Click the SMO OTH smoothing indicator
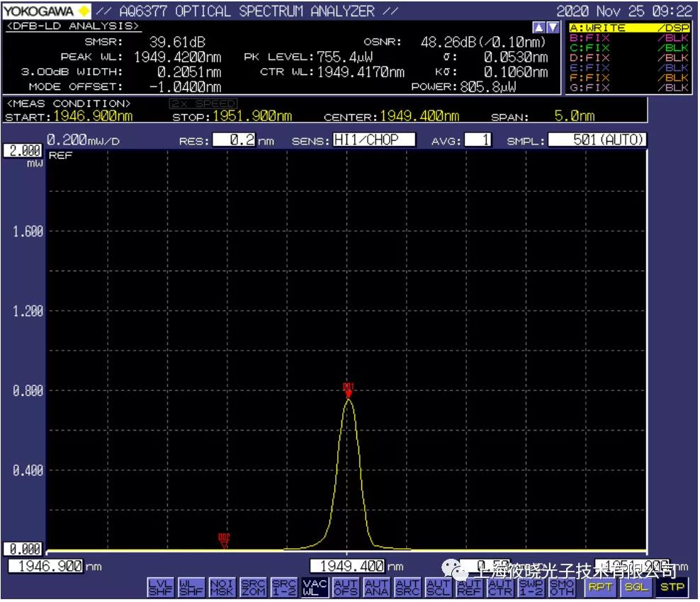This screenshot has width=700, height=602. [562, 587]
